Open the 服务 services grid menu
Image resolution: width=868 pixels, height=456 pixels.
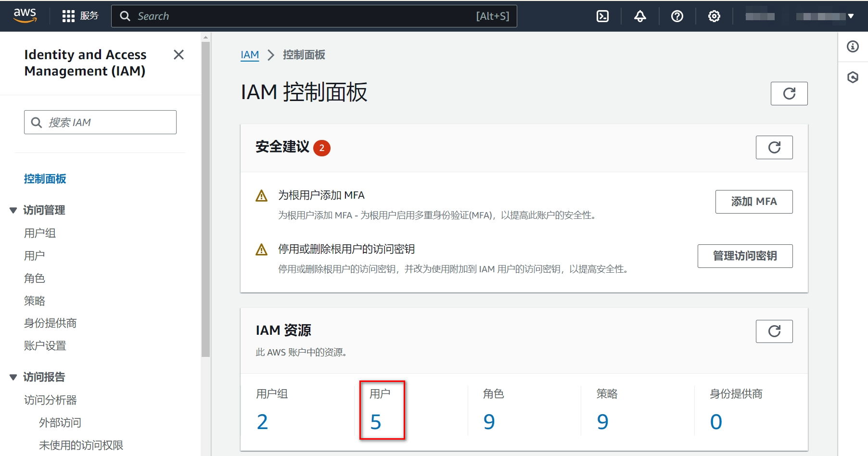(80, 16)
